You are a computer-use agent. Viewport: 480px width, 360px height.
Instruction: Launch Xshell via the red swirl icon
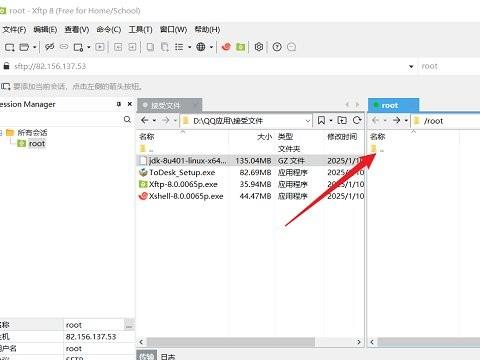(226, 47)
